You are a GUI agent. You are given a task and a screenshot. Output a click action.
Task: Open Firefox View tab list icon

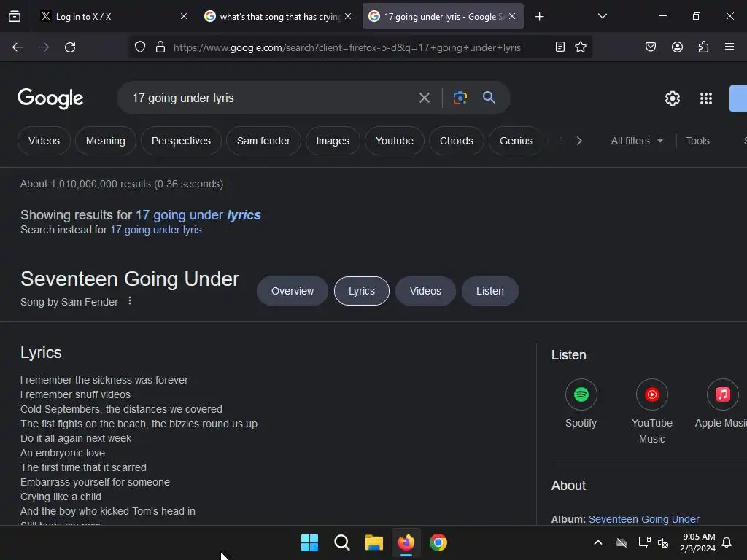[x=15, y=17]
